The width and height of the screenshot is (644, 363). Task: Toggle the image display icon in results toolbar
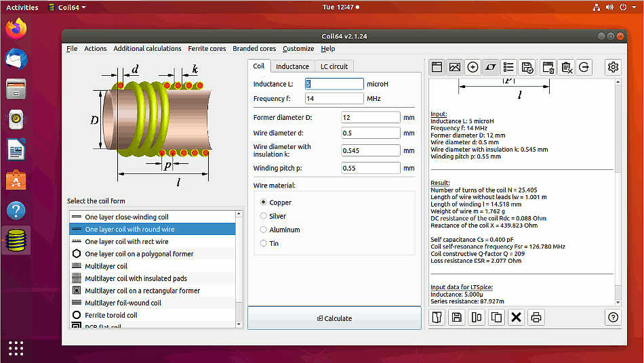coord(455,67)
